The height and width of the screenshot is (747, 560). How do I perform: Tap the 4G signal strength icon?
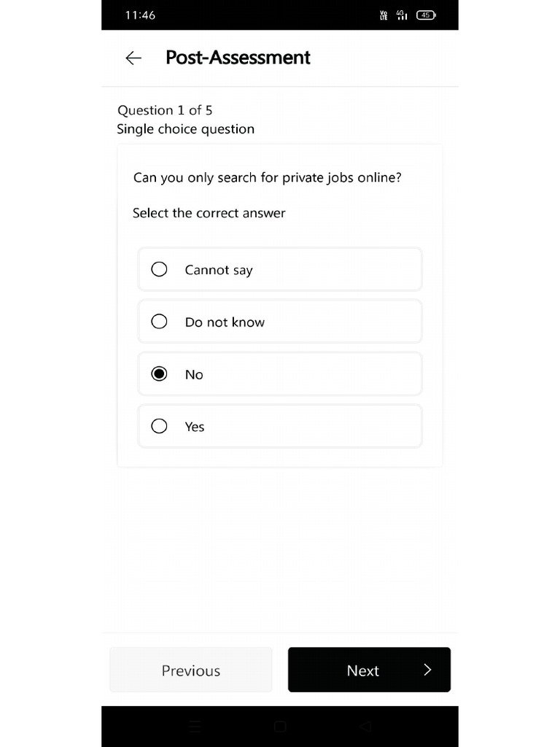coord(401,15)
